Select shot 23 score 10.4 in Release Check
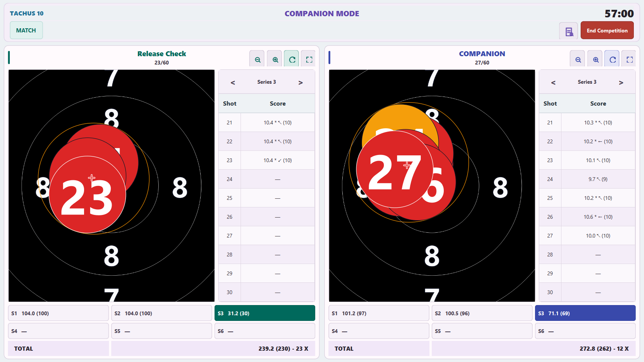The width and height of the screenshot is (644, 362). 278,160
